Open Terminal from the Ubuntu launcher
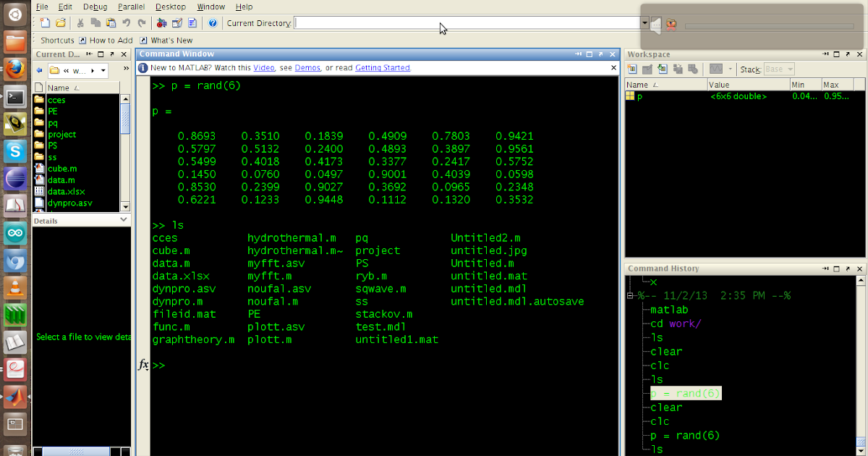Screen dimensions: 868x456 [16, 97]
